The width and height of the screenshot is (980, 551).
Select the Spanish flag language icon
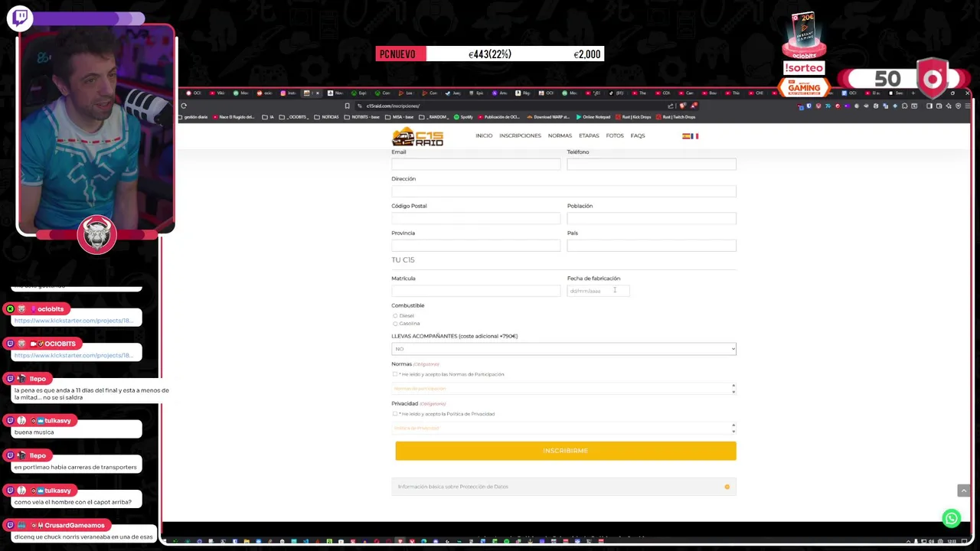pyautogui.click(x=686, y=136)
